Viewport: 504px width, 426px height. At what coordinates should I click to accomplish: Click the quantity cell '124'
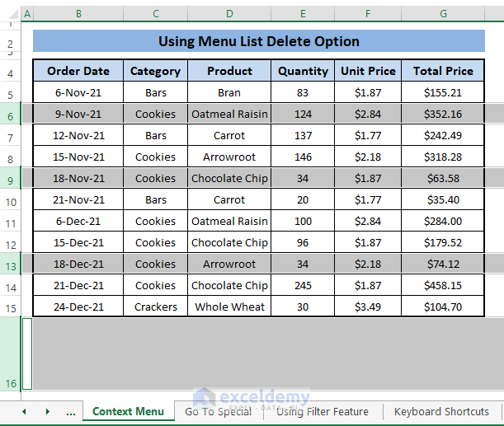tap(303, 114)
